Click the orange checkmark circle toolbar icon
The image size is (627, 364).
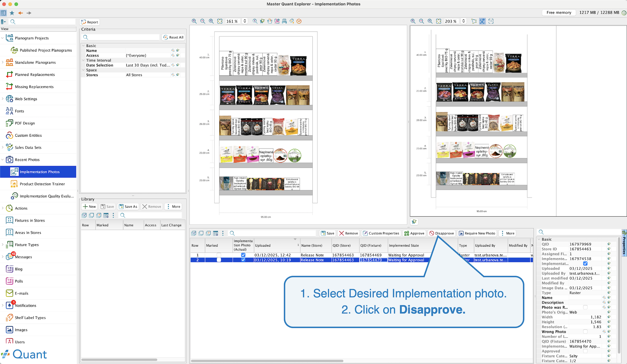pyautogui.click(x=299, y=21)
